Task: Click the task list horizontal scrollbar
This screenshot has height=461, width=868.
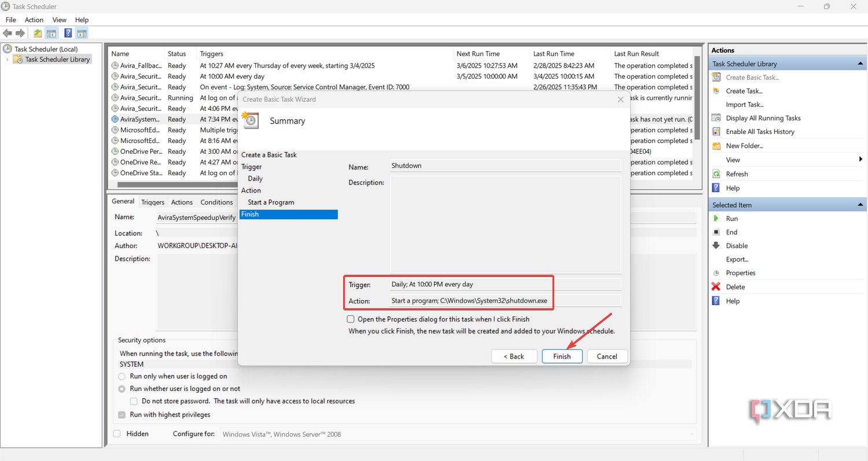Action: click(x=176, y=185)
